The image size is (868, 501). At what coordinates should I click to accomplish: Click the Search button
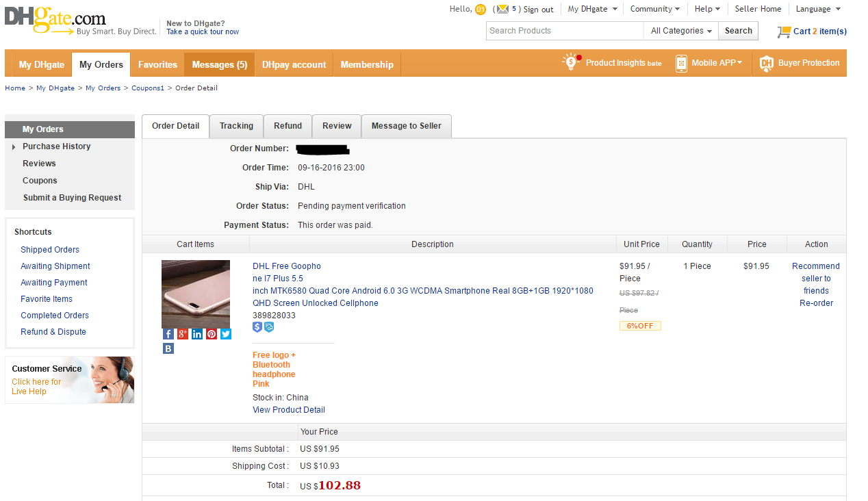[739, 31]
